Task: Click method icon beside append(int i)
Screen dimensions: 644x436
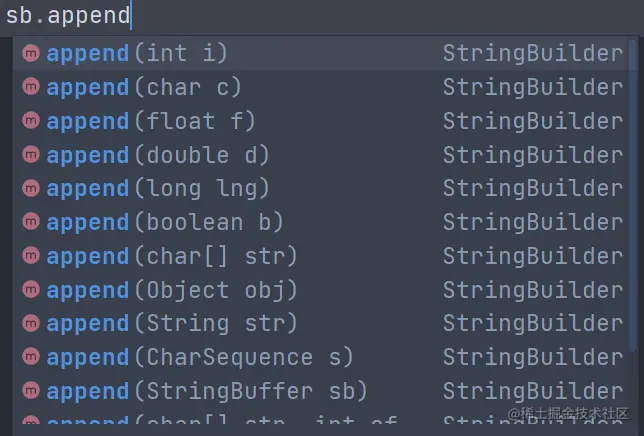Action: 31,54
